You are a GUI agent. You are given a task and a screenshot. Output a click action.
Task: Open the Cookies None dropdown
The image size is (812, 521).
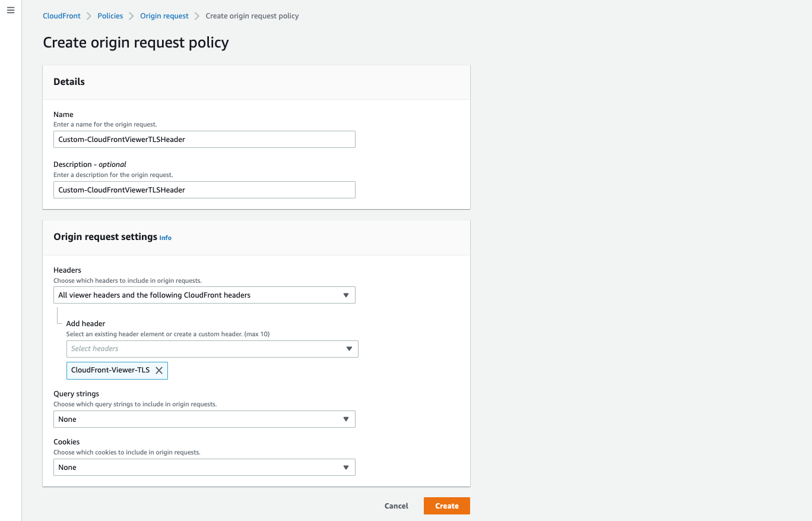click(204, 467)
